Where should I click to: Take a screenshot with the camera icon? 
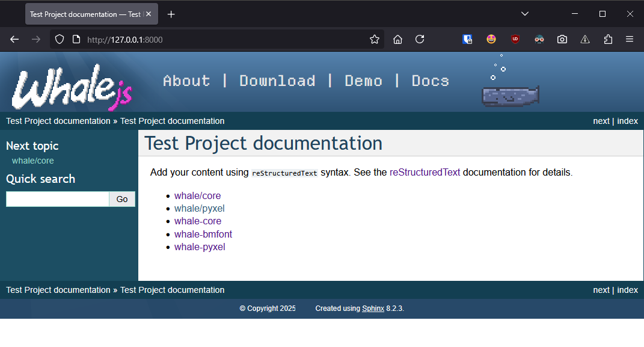click(562, 40)
